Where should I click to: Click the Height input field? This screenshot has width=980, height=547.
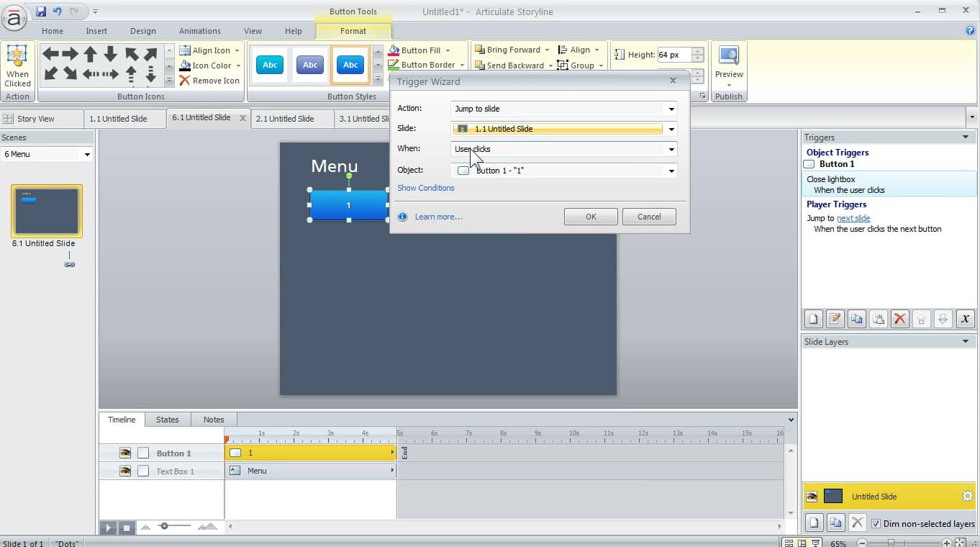coord(674,55)
